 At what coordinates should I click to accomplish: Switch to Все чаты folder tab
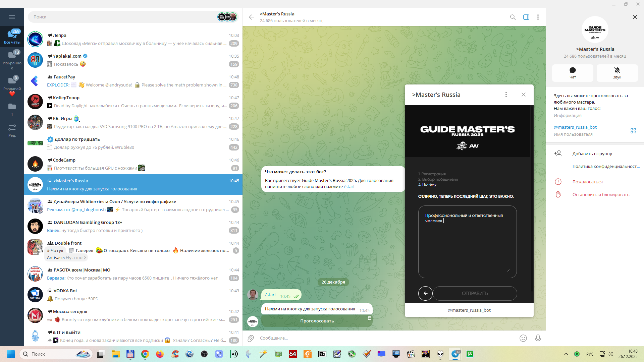click(12, 36)
